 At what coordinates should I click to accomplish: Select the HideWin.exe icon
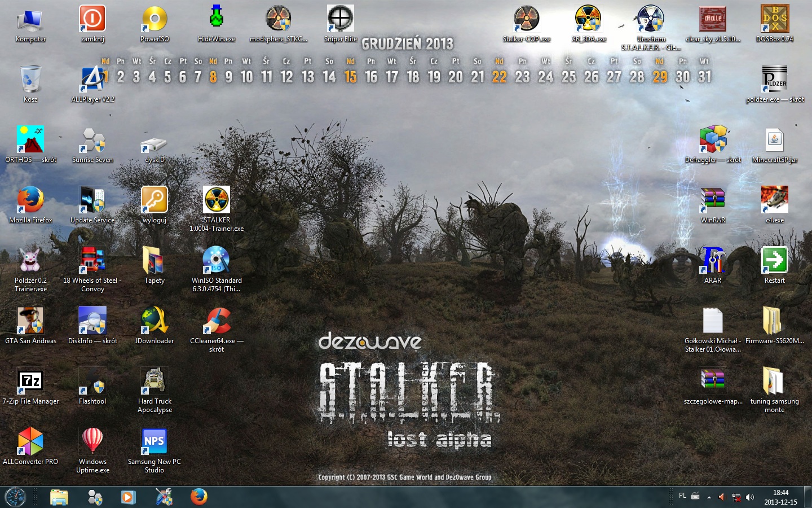pyautogui.click(x=217, y=24)
